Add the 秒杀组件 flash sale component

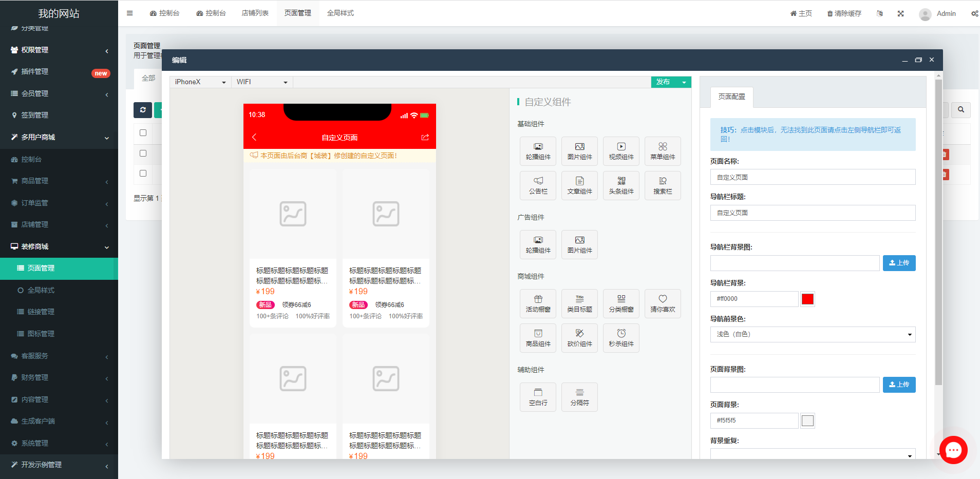(x=621, y=338)
